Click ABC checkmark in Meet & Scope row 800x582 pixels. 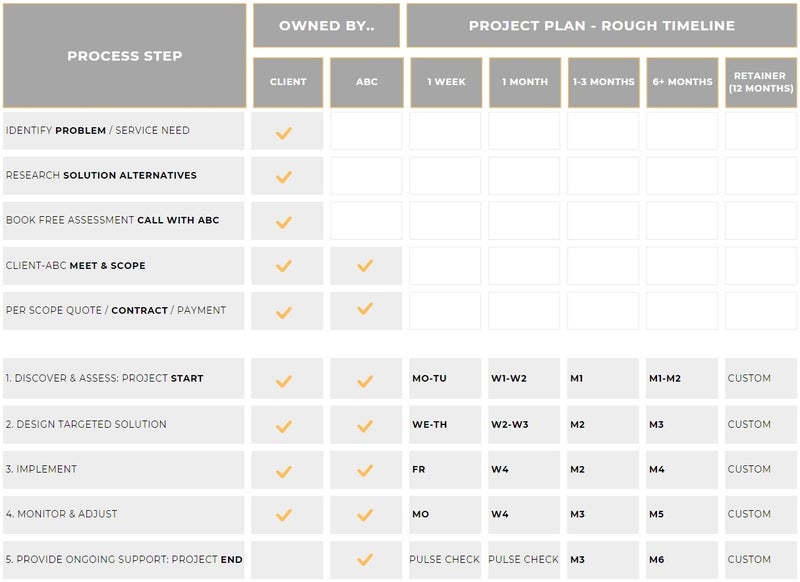click(365, 266)
